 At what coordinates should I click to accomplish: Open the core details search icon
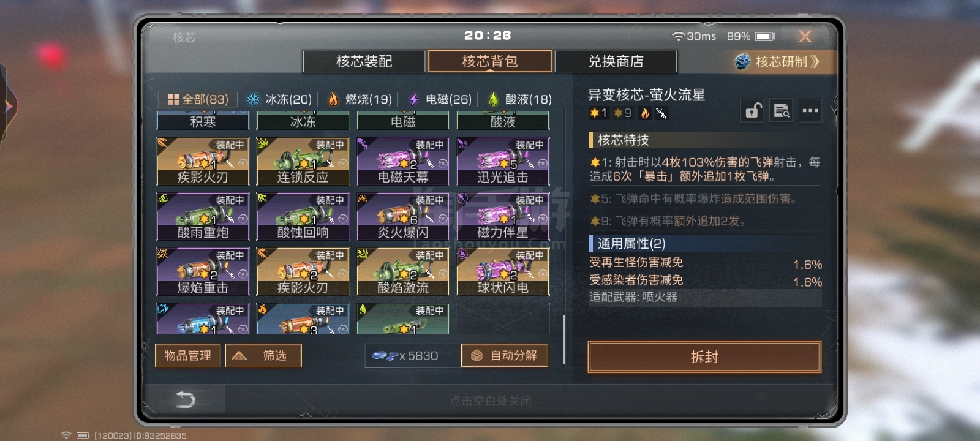[x=781, y=111]
